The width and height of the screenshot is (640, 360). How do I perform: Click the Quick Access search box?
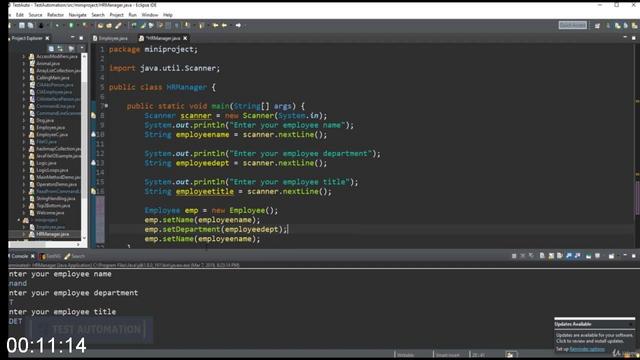tap(573, 25)
